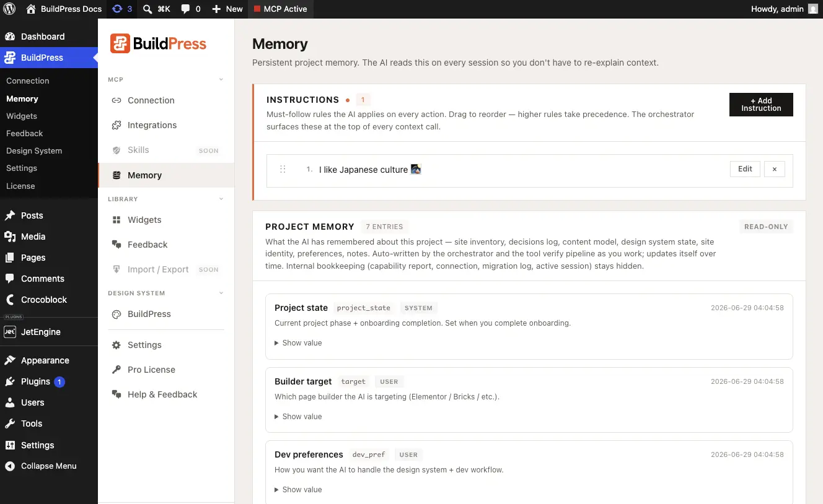Screen dimensions: 823x504
Task: Click the dev_pref key tag
Action: 369,454
